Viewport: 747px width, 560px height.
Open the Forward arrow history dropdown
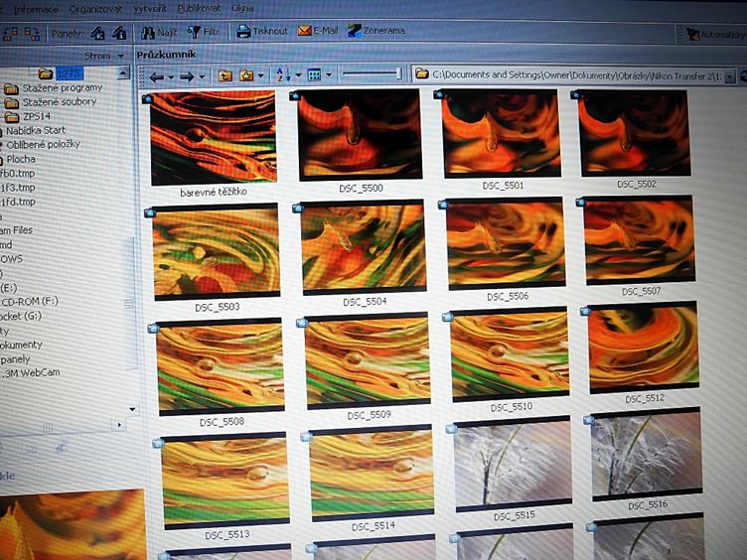[202, 76]
